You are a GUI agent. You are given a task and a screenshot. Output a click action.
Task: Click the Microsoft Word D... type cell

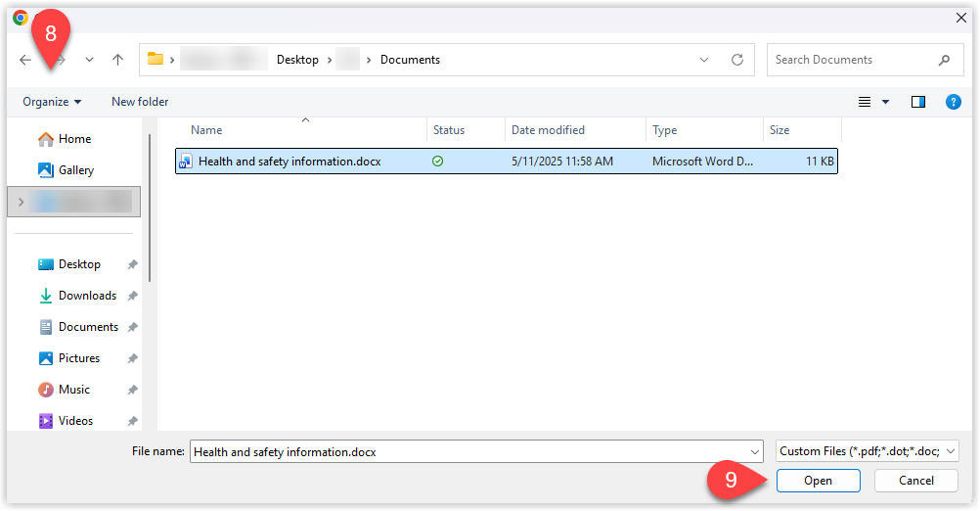tap(702, 162)
